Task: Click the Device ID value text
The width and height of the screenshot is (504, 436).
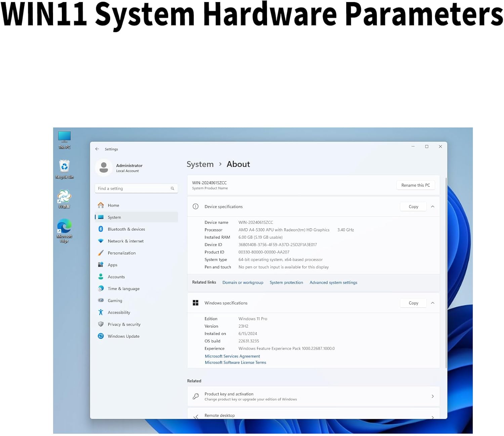Action: [x=278, y=245]
